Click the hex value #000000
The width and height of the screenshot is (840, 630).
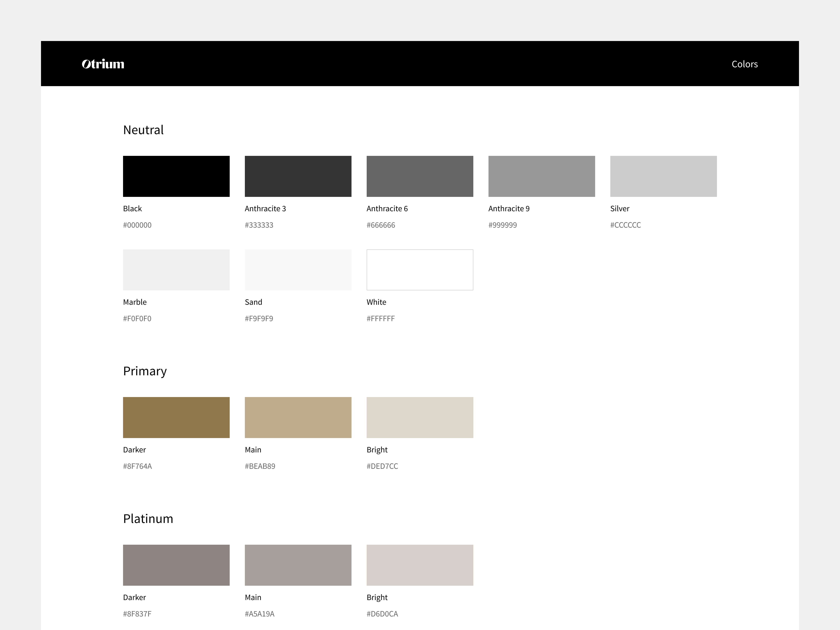pyautogui.click(x=137, y=225)
